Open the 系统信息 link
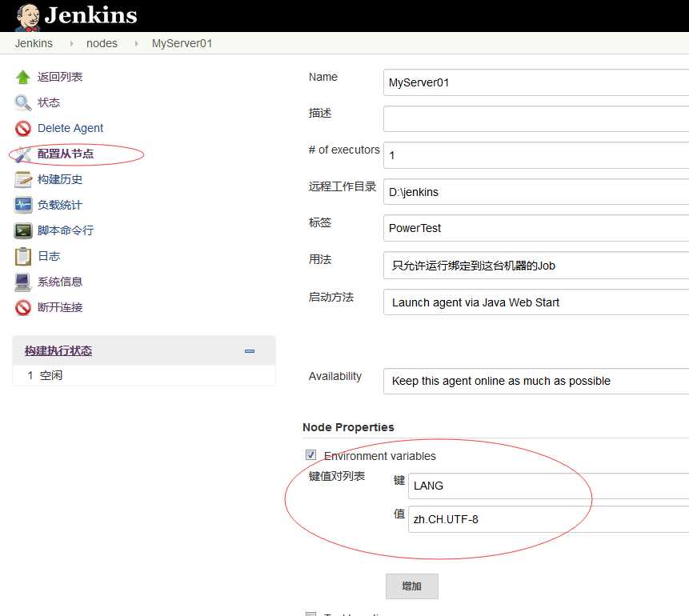 pyautogui.click(x=60, y=282)
